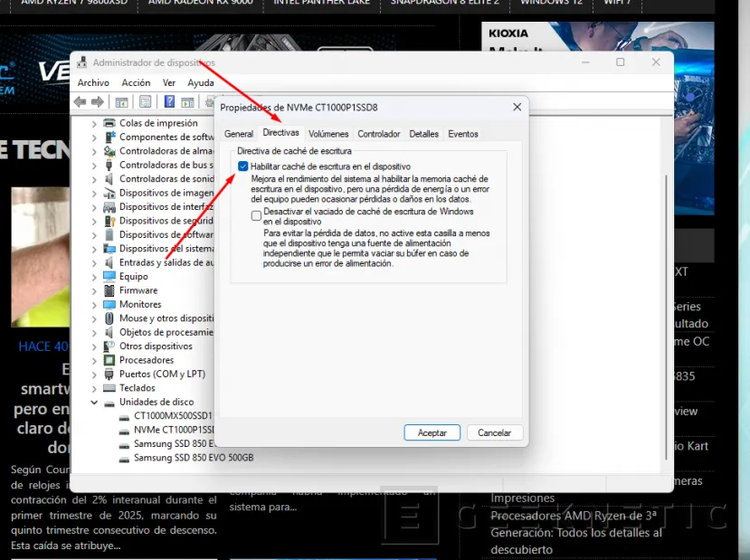Select the Otros dispositivos tree item

coord(156,346)
